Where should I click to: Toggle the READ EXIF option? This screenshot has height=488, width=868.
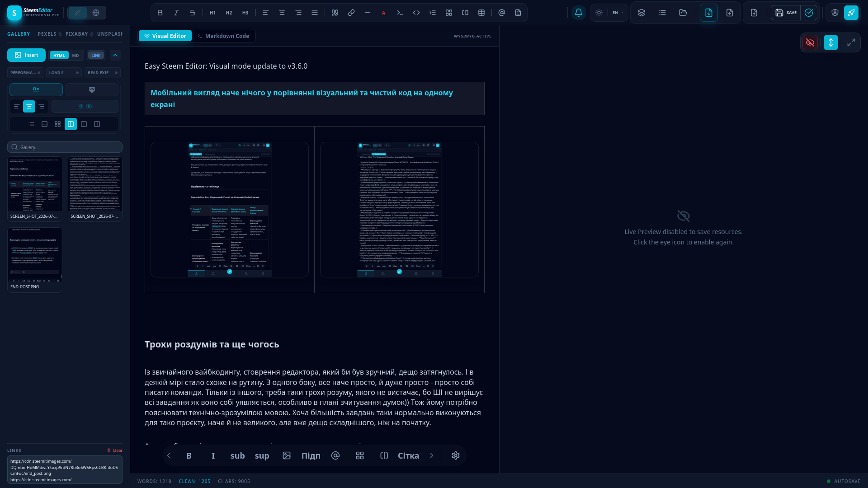(x=103, y=73)
